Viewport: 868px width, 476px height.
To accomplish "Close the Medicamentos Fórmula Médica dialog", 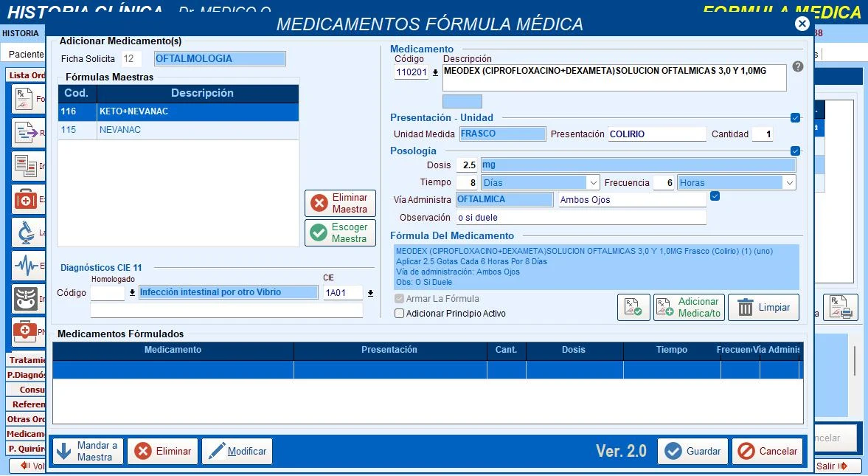I will 802,24.
